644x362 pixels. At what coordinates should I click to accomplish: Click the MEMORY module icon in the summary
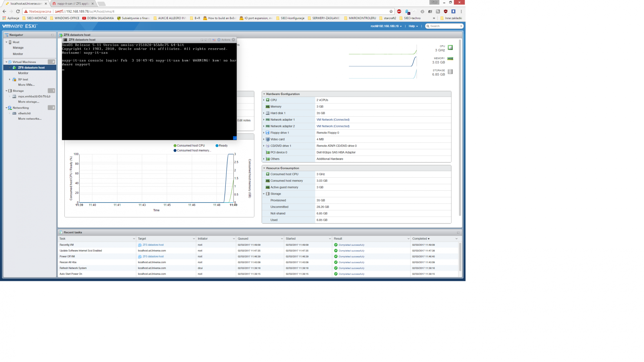[x=450, y=59]
